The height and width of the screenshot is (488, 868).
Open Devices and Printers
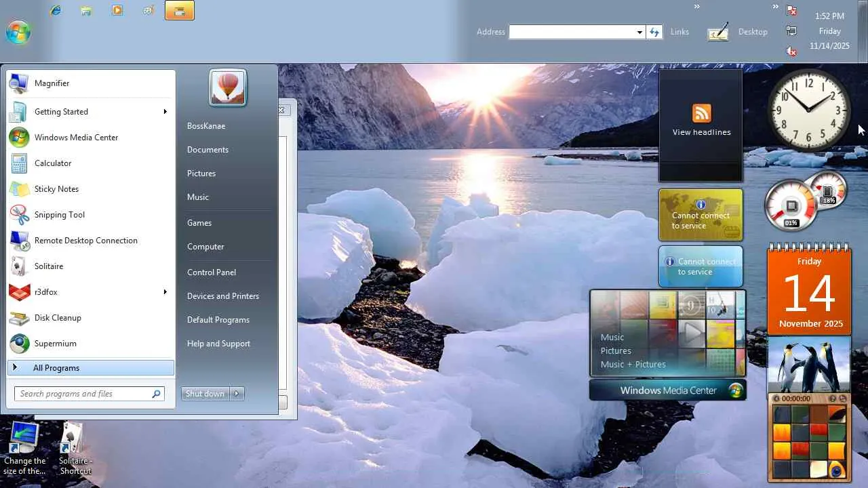[223, 296]
